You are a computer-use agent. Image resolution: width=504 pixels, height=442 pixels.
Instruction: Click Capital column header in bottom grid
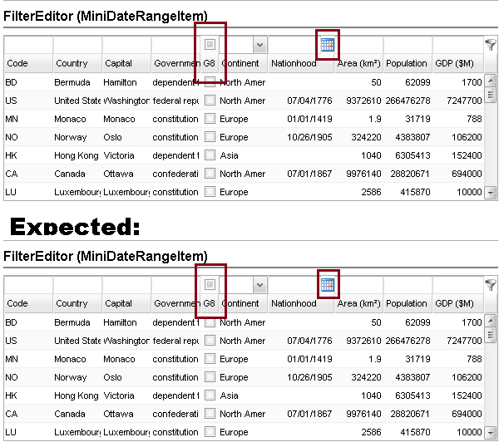point(125,304)
